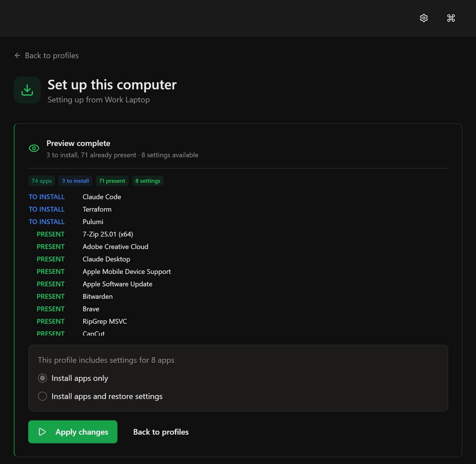Screen dimensions: 476x464
Task: Apply changes to this computer
Action: point(73,432)
